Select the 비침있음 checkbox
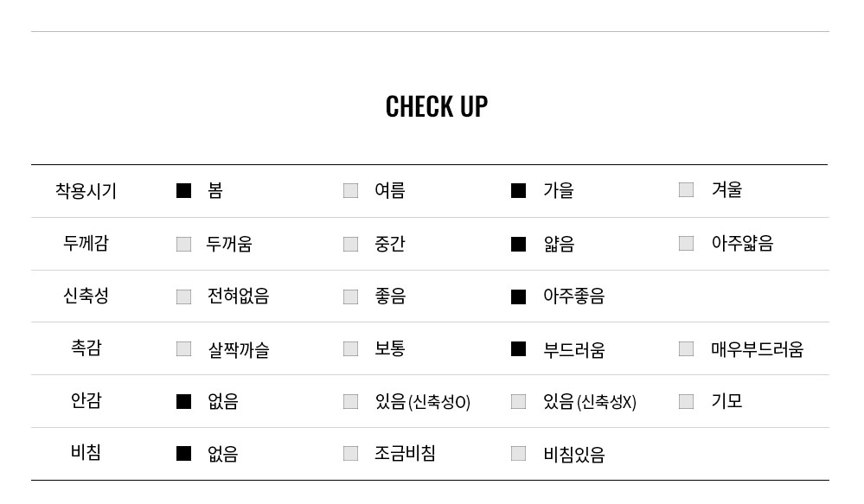864x504 pixels. coord(519,453)
